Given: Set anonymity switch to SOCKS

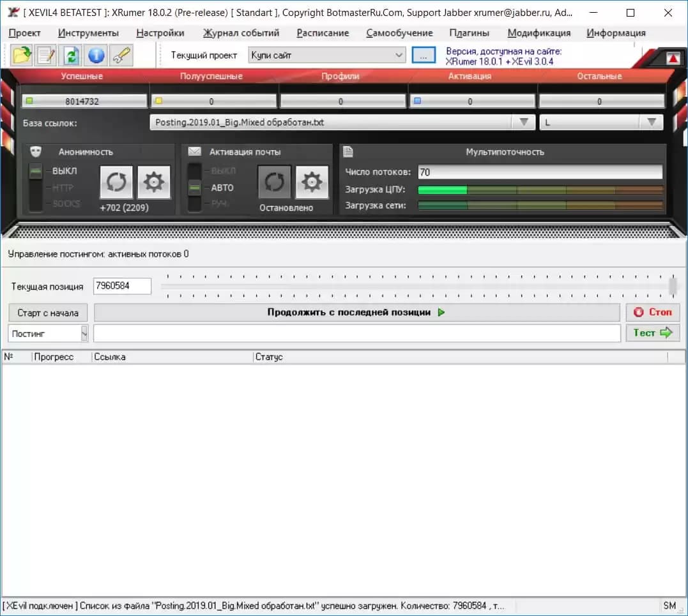Looking at the screenshot, I should [66, 204].
